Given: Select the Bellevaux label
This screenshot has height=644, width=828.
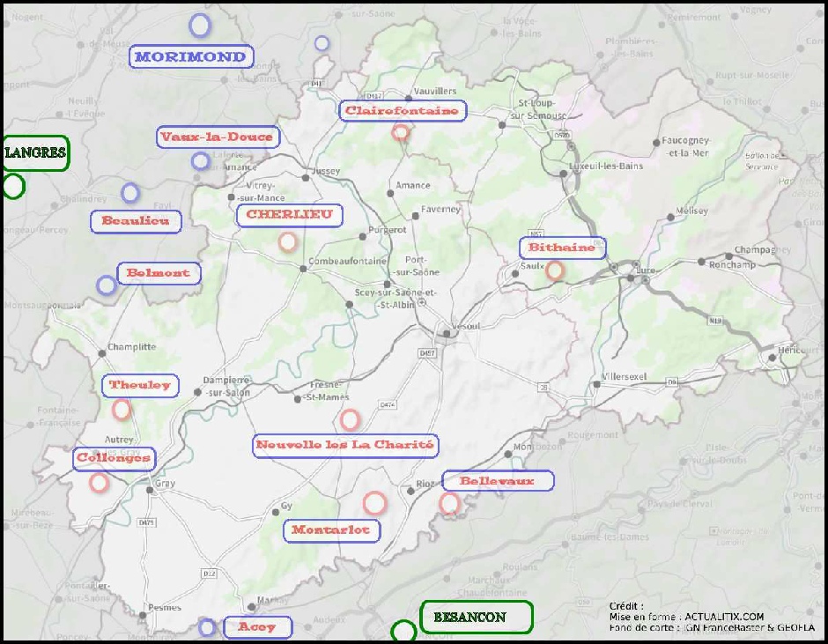Looking at the screenshot, I should pos(499,480).
